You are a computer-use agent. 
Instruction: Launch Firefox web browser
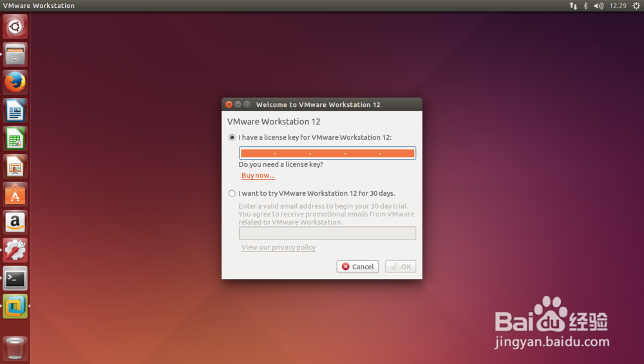(15, 82)
